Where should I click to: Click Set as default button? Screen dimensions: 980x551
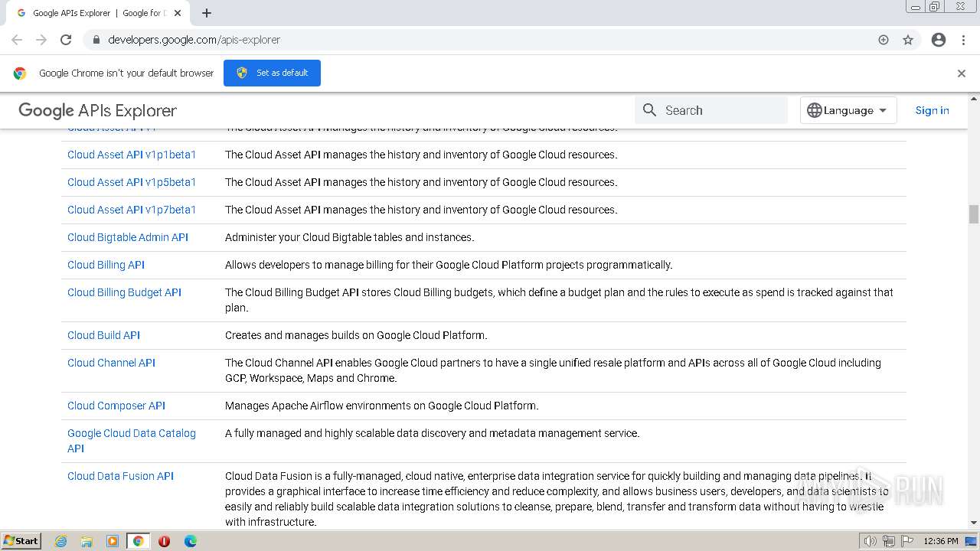coord(272,73)
